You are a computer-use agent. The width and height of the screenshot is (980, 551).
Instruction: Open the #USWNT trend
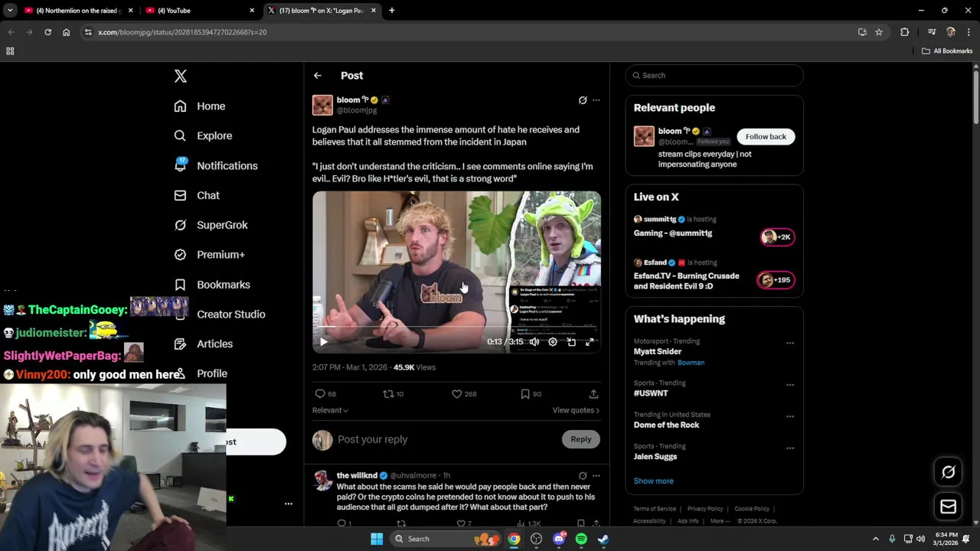651,393
